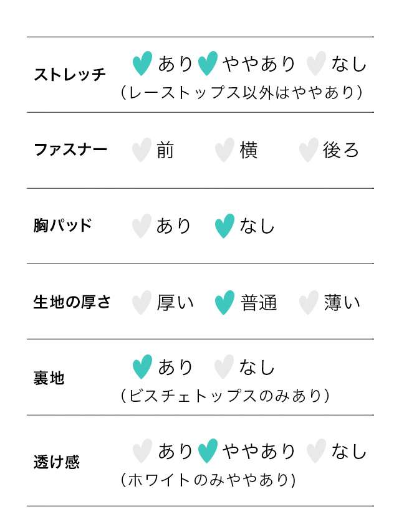The image size is (399, 532).
Task: Select the gray heart for ファスナー 後ろ
Action: 309,150
